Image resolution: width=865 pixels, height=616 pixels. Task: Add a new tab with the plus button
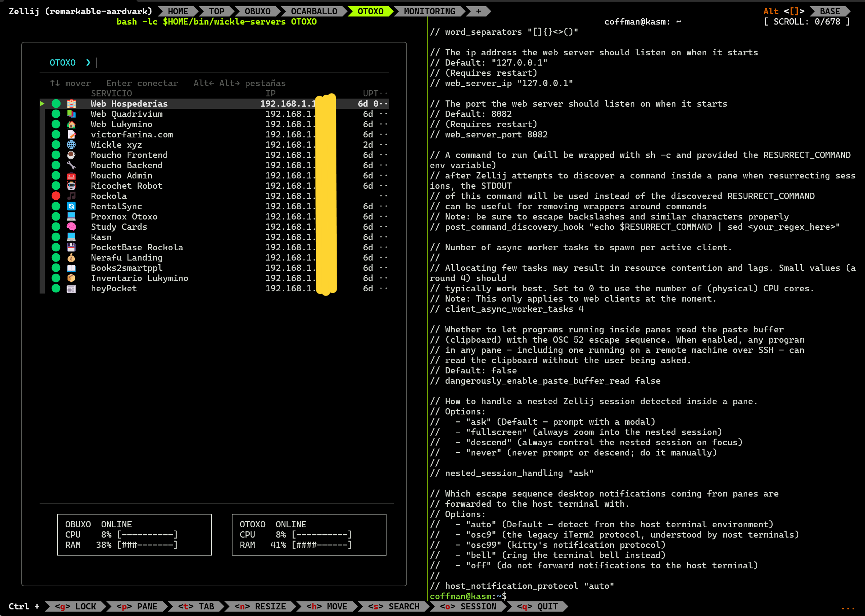[x=478, y=11]
